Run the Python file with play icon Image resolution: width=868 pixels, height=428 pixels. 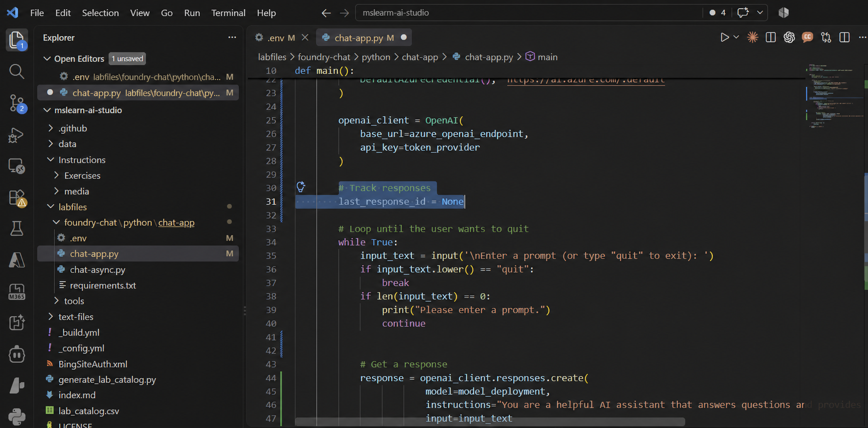(724, 37)
